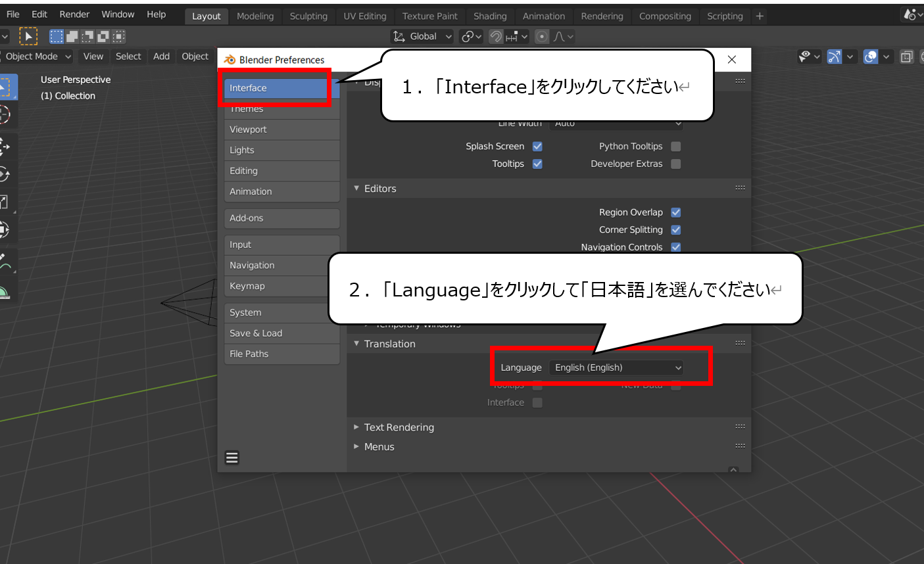
Task: Choose the Extend selection mode icon
Action: tap(72, 37)
